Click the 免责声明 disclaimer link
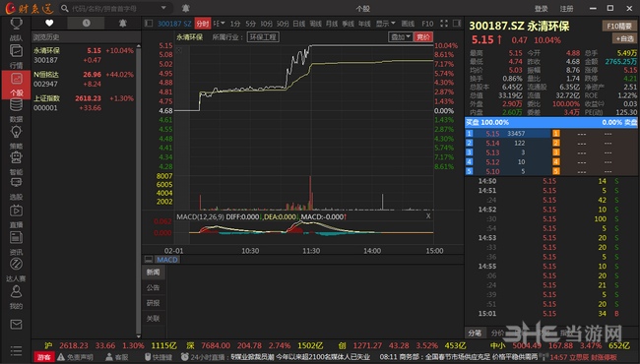The image size is (640, 364). (76, 357)
